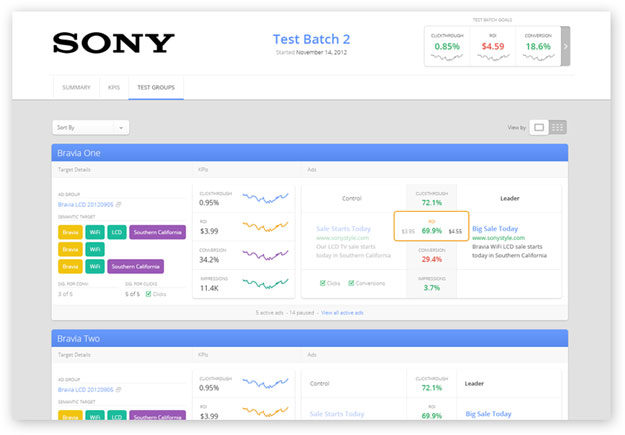
Task: Open Bravia LCD 20120905 link in Bravia One
Action: tap(86, 205)
